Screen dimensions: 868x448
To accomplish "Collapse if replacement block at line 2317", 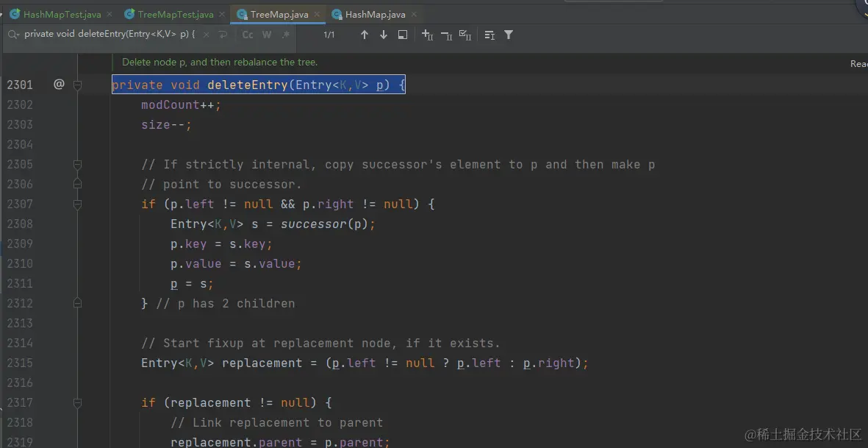I will click(77, 402).
